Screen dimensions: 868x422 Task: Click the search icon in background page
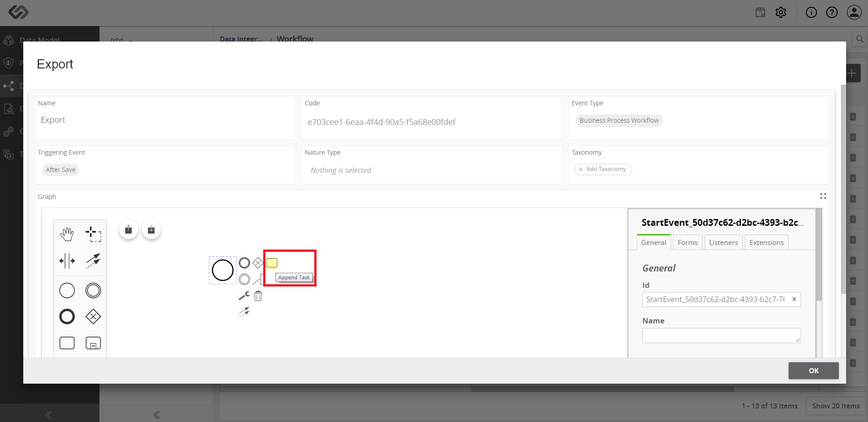click(x=859, y=39)
